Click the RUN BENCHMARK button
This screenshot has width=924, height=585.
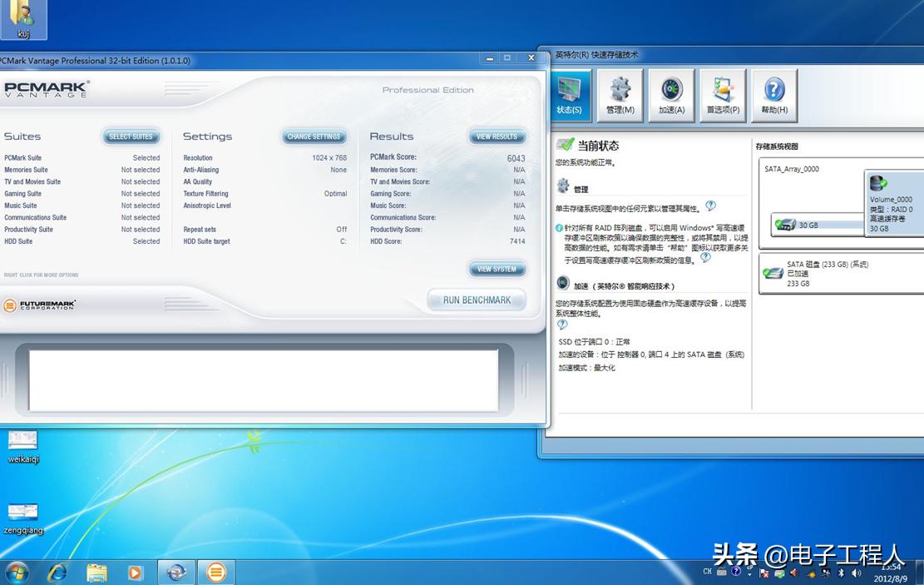(476, 300)
